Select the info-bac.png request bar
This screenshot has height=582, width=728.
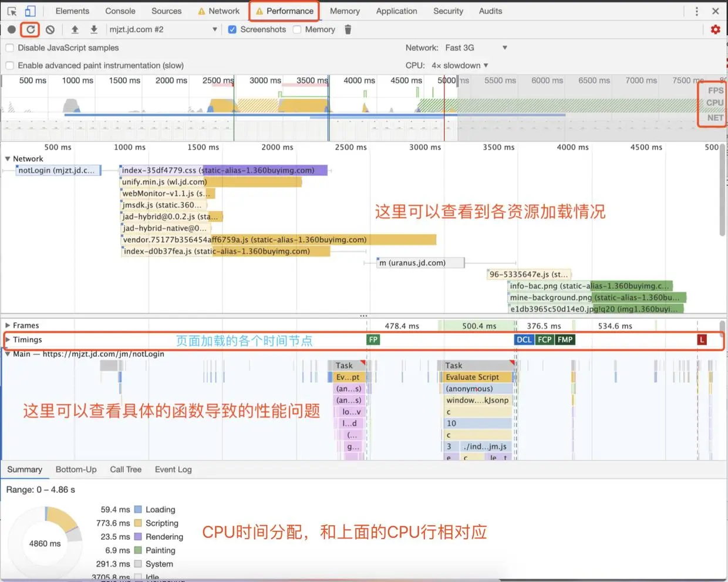[x=590, y=286]
